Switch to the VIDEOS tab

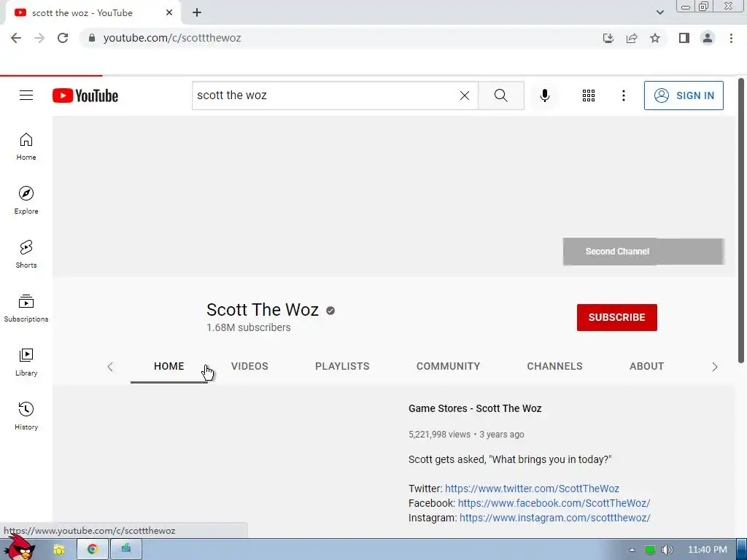(x=249, y=366)
